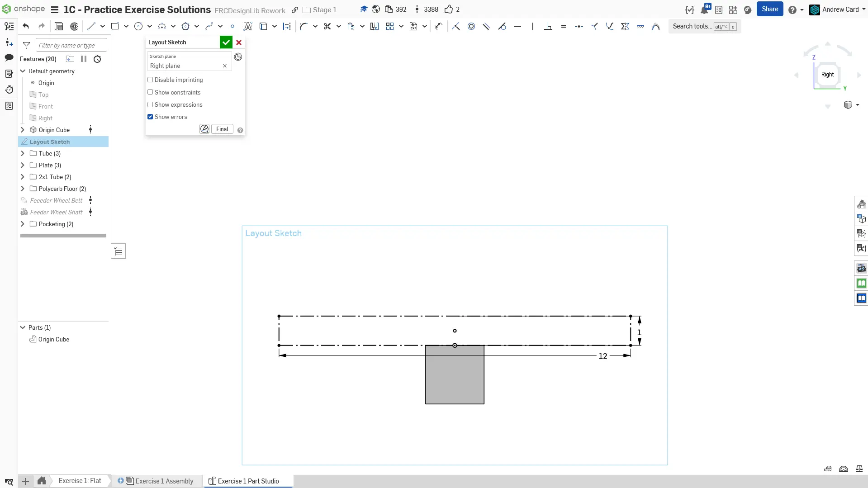Enable the Disable imprinting checkbox
Image resolution: width=868 pixels, height=488 pixels.
(150, 80)
